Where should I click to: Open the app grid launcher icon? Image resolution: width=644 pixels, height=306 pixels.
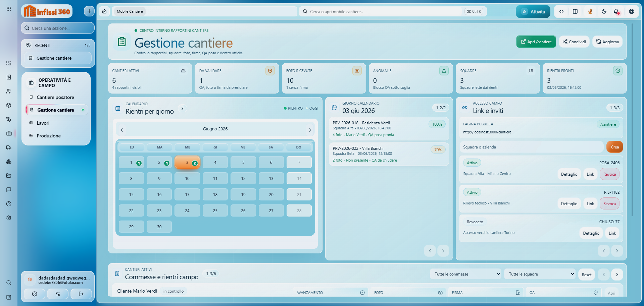tap(9, 9)
